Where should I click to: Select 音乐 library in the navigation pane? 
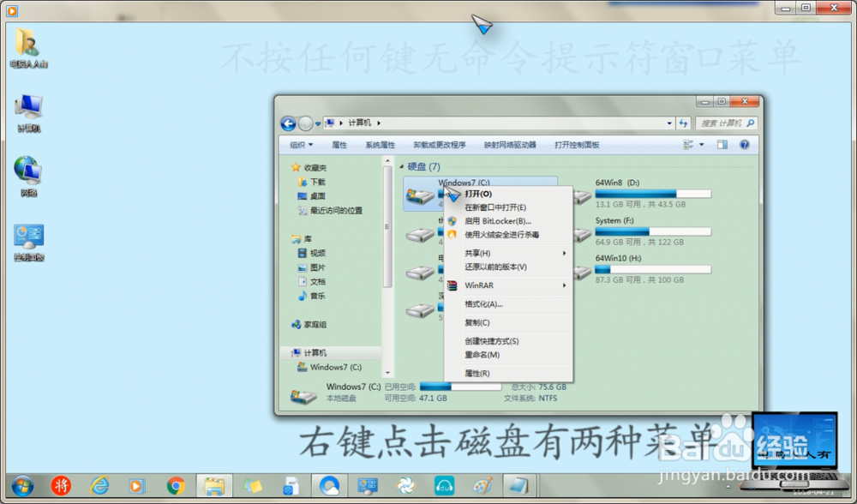[318, 296]
